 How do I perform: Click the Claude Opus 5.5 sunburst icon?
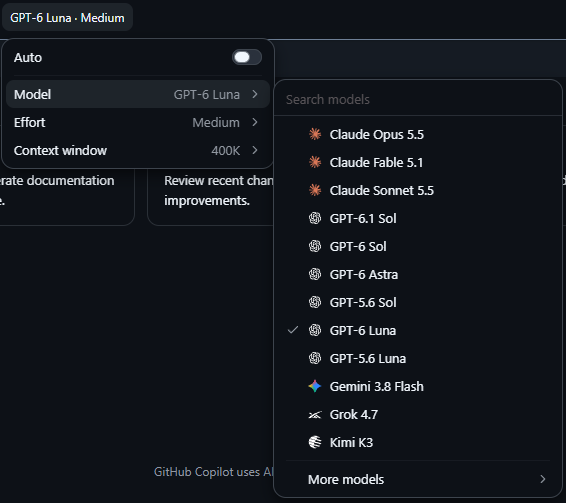(315, 134)
